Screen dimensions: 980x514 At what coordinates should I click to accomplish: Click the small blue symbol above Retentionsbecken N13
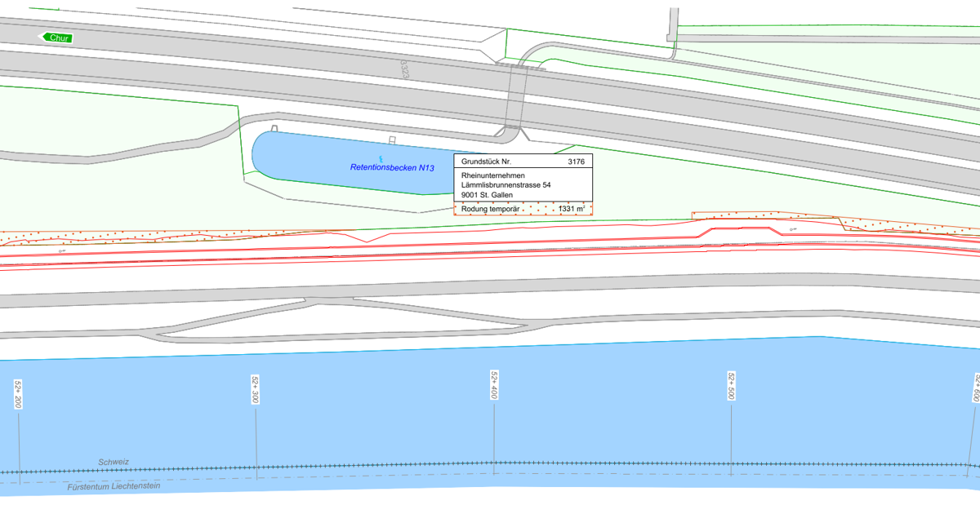tap(381, 157)
